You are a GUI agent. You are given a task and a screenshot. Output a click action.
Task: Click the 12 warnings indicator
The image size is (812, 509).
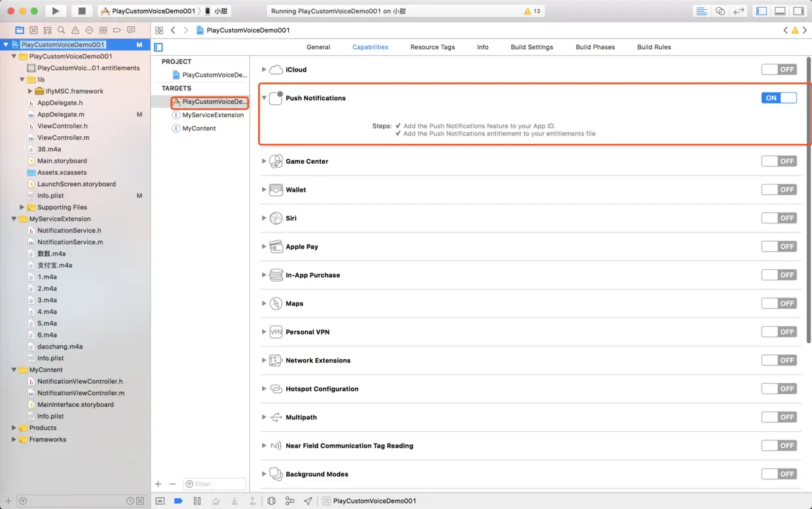(532, 11)
